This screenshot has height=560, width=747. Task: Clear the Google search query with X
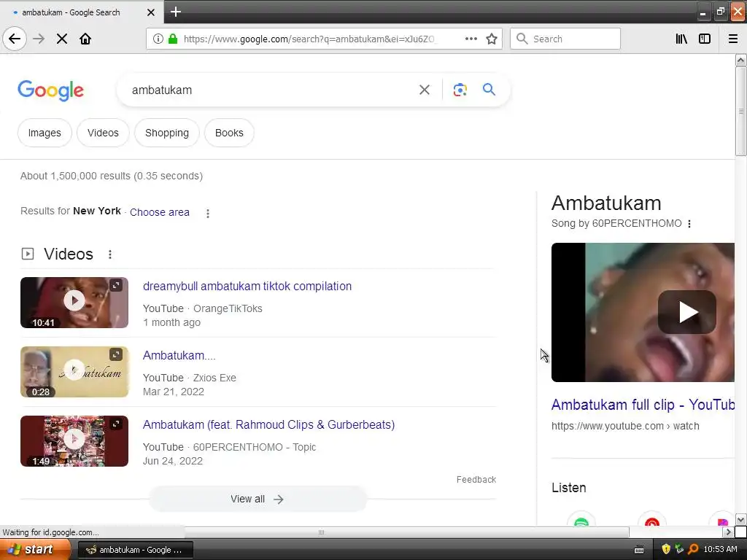point(425,90)
